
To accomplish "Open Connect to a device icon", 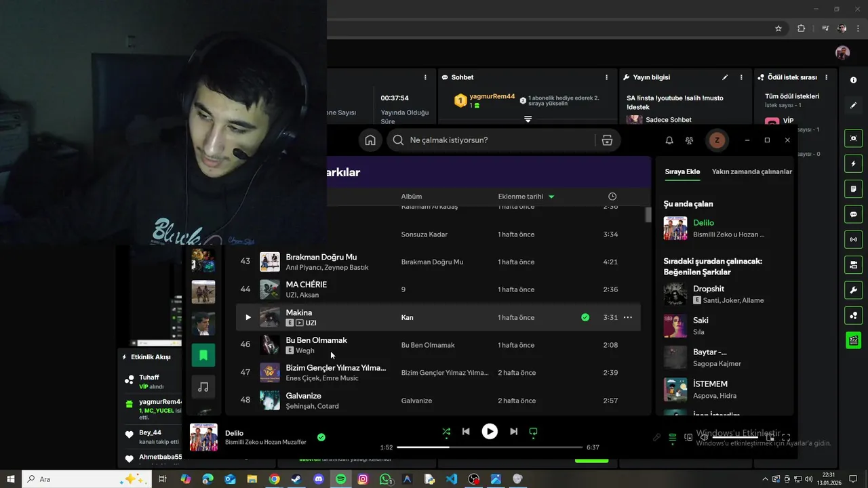I will (x=688, y=438).
